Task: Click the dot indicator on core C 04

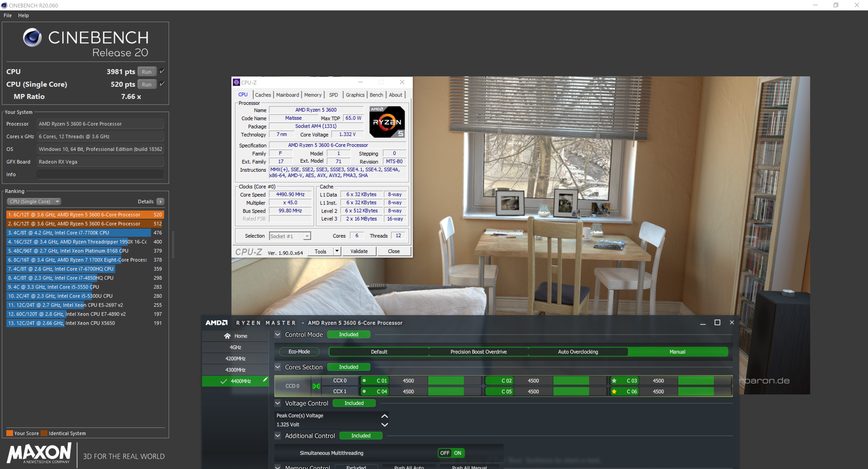Action: (x=364, y=392)
